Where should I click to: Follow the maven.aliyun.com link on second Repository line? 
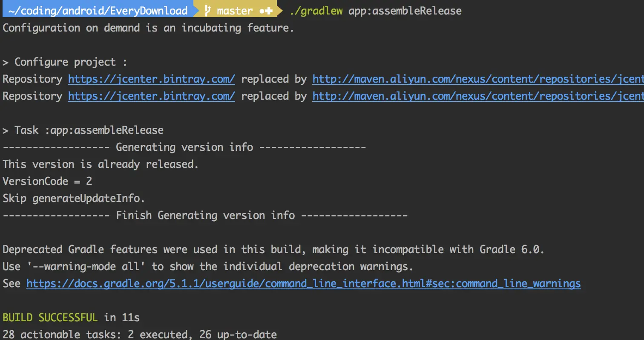[478, 96]
